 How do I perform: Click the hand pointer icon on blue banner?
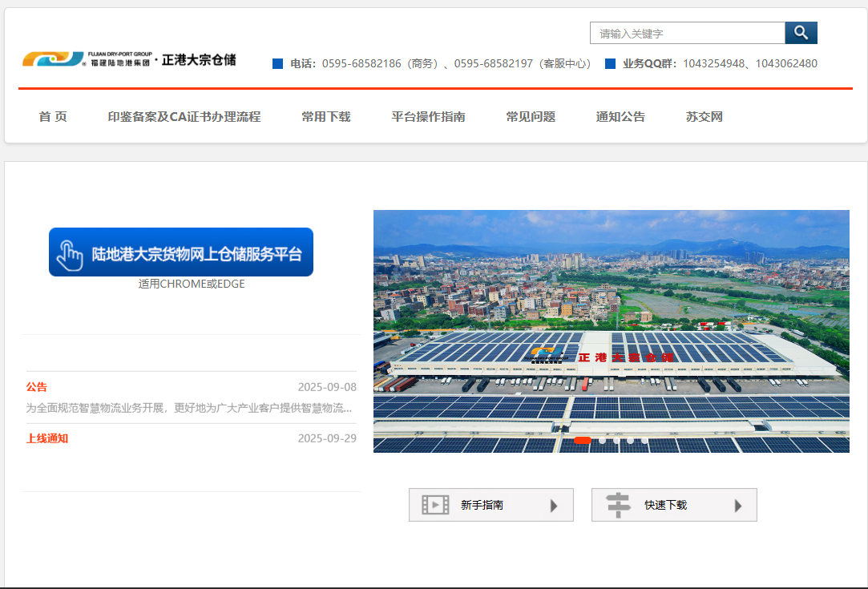click(70, 255)
